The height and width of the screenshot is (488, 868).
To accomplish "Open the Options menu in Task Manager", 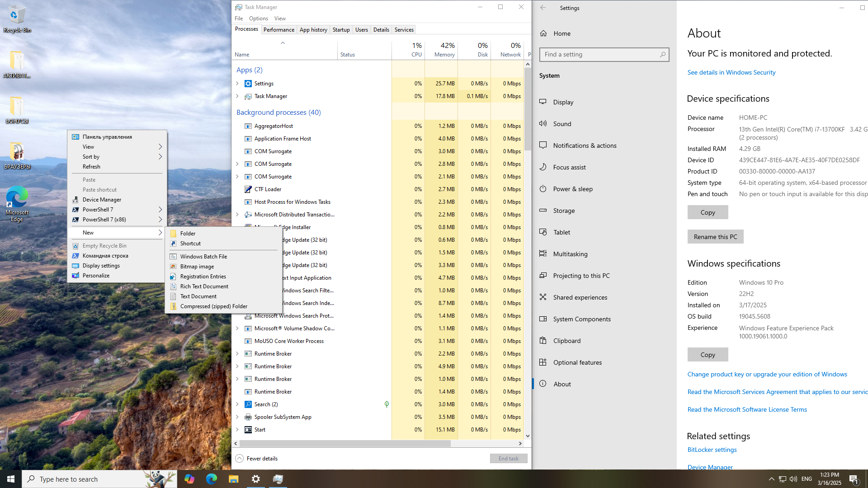I will tap(258, 19).
